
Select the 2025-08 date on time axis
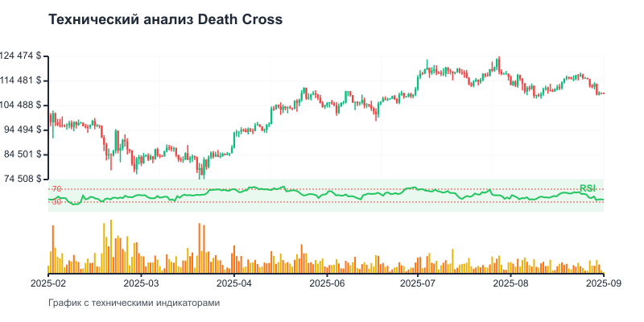click(512, 283)
